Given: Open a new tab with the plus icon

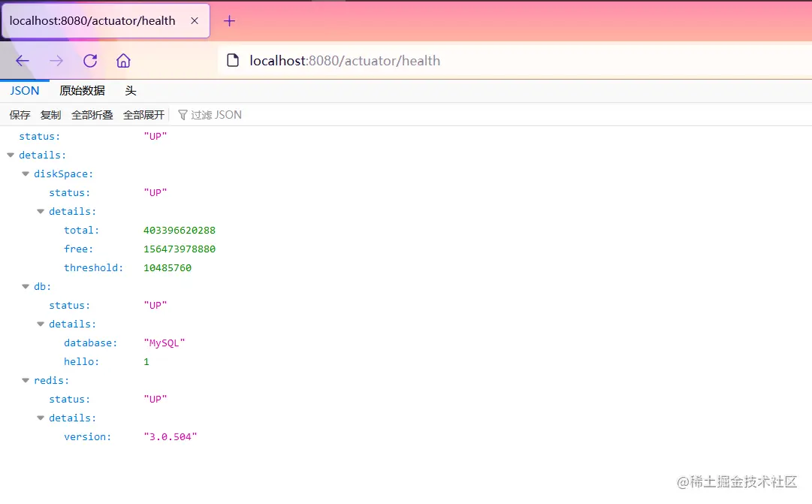Looking at the screenshot, I should [x=229, y=21].
